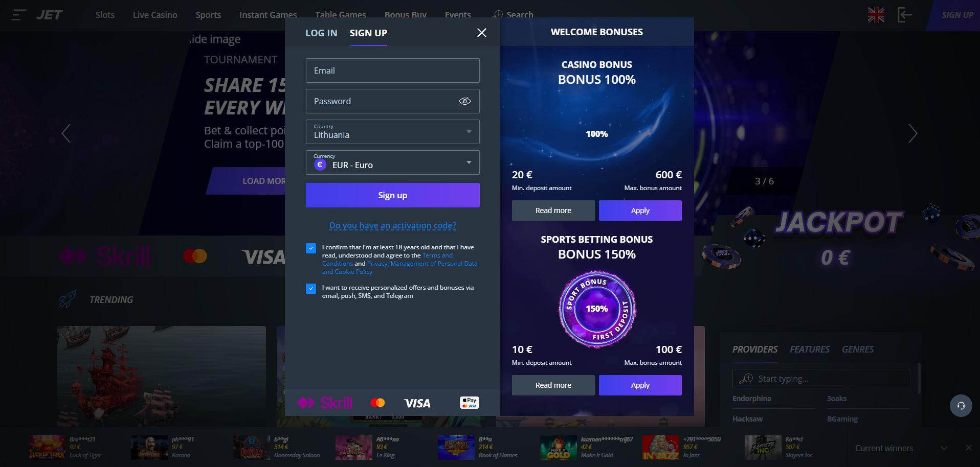The width and height of the screenshot is (980, 467).
Task: Select the FEATURES tab
Action: click(x=810, y=349)
